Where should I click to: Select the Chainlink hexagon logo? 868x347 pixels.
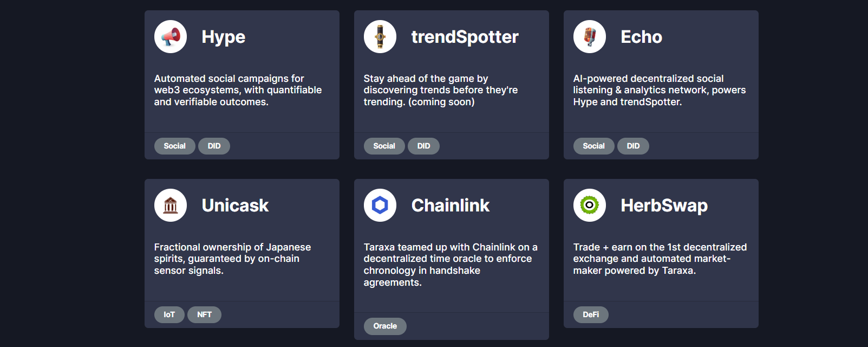coord(380,205)
